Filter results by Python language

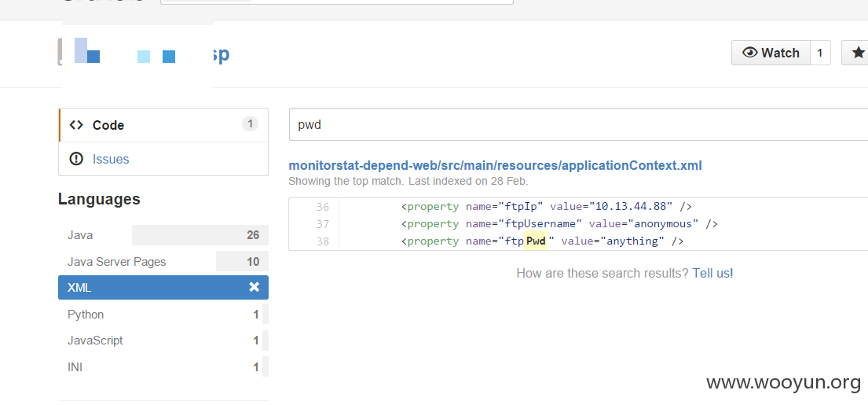[x=163, y=314]
